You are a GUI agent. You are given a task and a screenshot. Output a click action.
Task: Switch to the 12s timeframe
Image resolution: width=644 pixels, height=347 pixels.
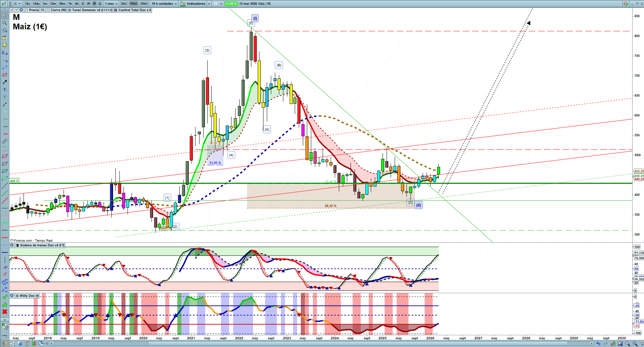27,4
